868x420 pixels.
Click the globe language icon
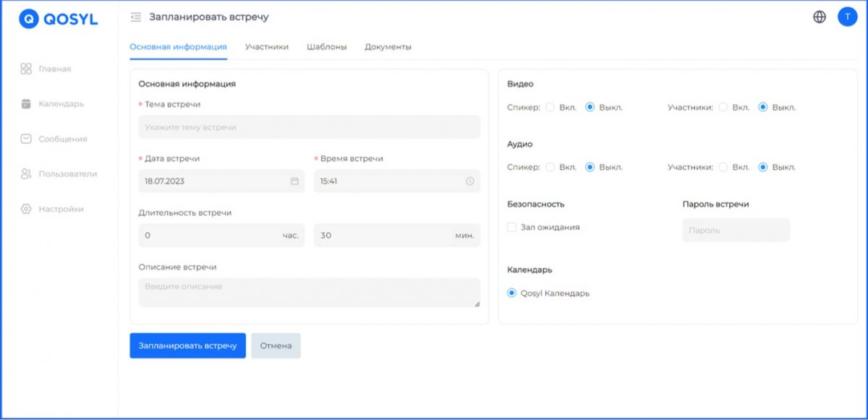tap(820, 17)
